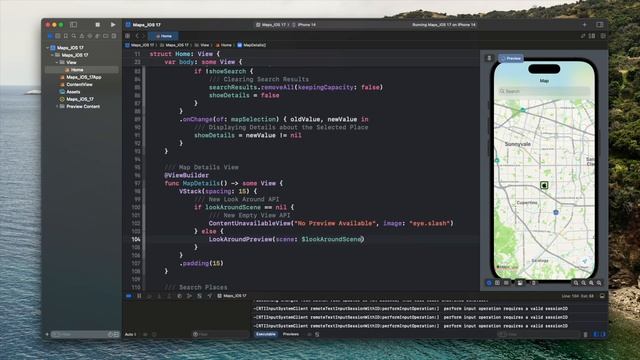Click the Preview button above the canvas

pyautogui.click(x=511, y=58)
